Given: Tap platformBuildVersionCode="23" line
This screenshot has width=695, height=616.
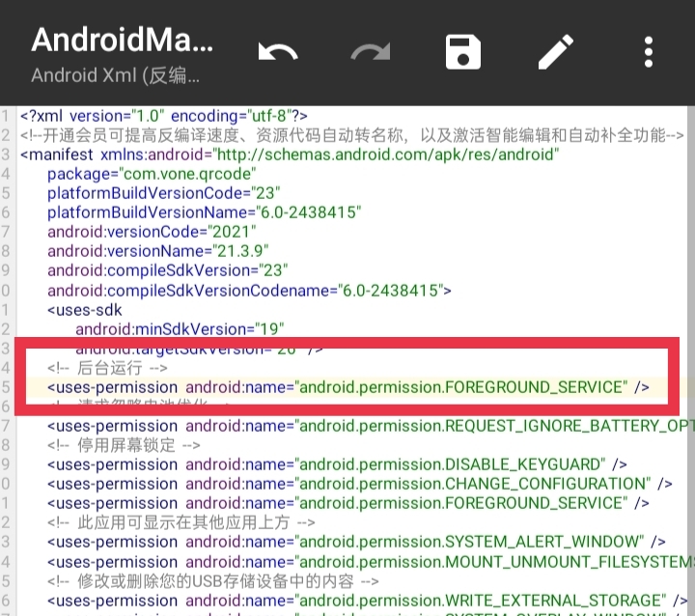Looking at the screenshot, I should point(163,193).
